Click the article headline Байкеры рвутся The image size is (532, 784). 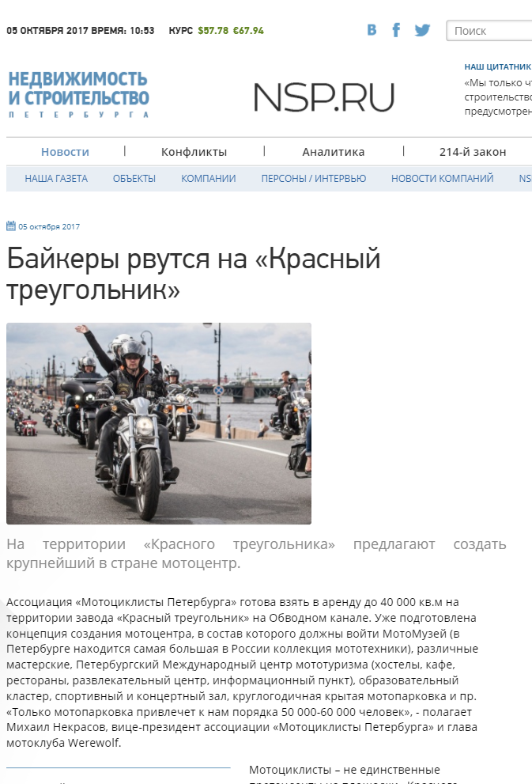coord(194,274)
